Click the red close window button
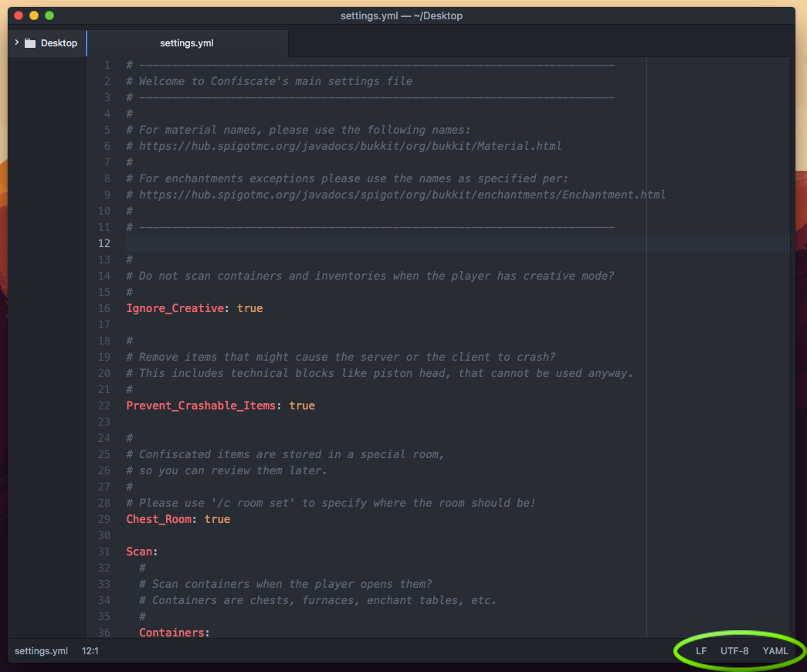Viewport: 807px width, 672px height. 19,15
